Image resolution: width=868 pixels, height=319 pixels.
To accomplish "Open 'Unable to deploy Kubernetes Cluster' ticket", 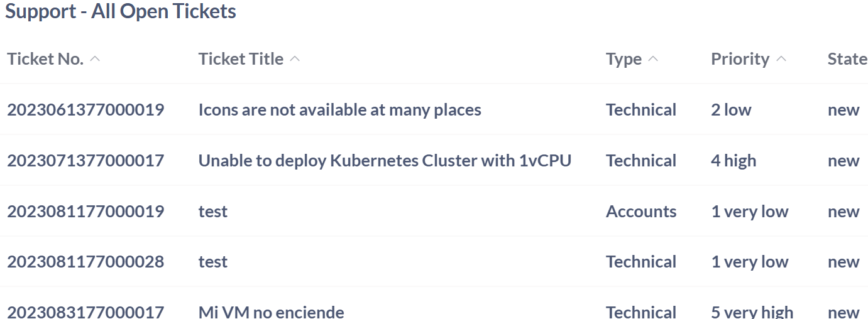I will [385, 161].
